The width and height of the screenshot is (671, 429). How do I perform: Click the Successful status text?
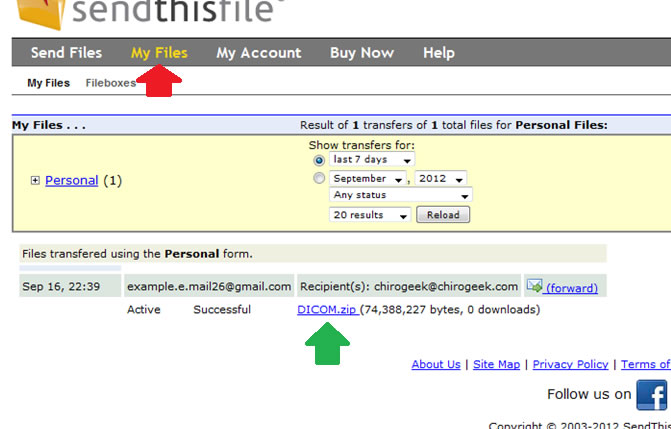(x=222, y=310)
